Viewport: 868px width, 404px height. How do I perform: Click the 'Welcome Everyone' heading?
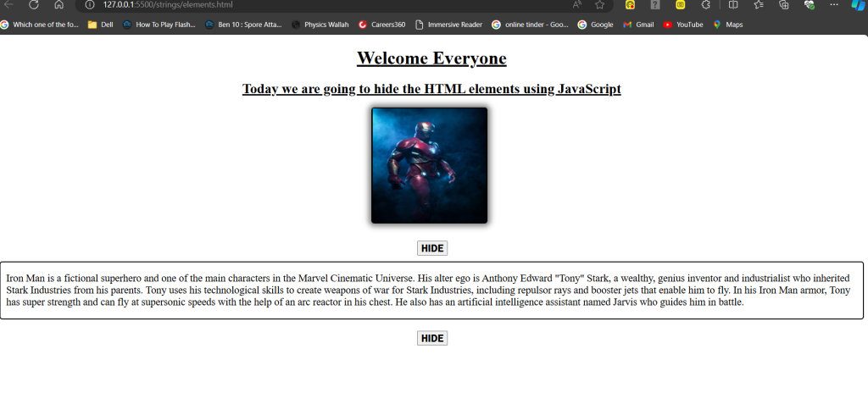[431, 58]
